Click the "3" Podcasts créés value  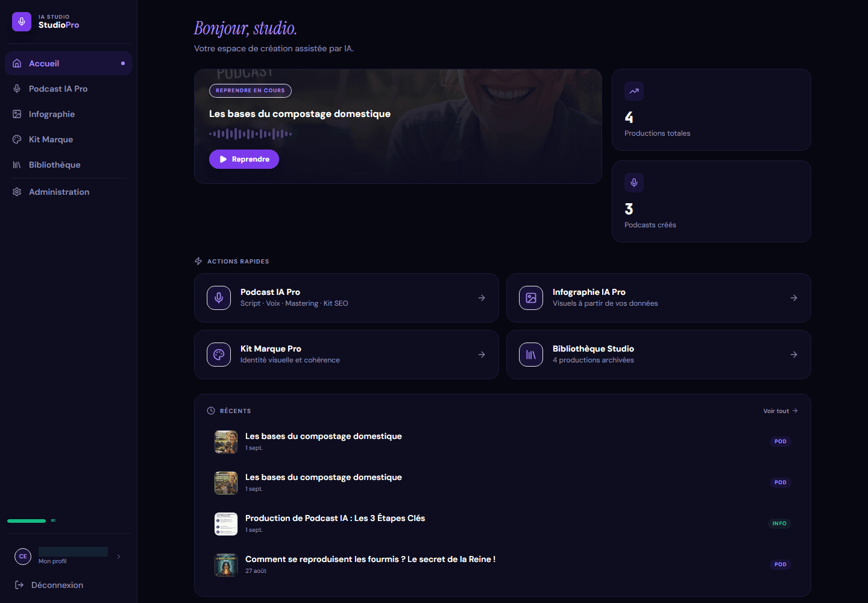tap(629, 209)
